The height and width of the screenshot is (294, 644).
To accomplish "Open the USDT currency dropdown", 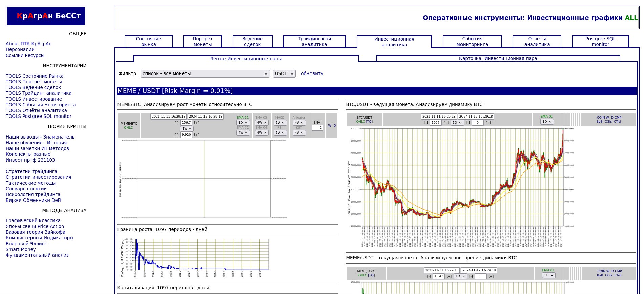I will pos(284,73).
